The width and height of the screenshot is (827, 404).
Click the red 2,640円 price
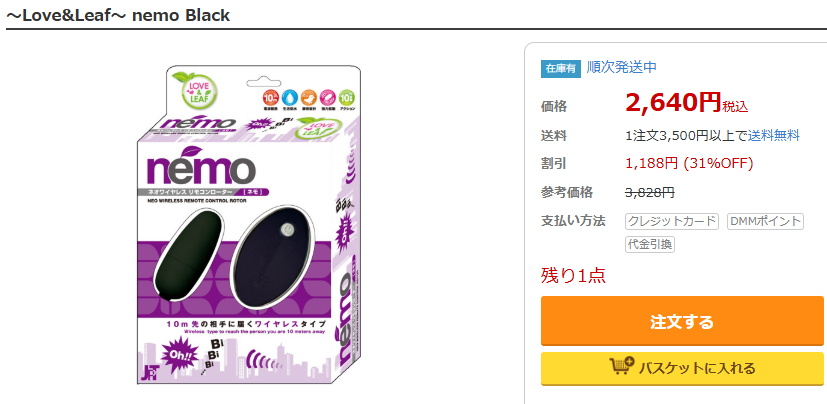click(x=673, y=102)
